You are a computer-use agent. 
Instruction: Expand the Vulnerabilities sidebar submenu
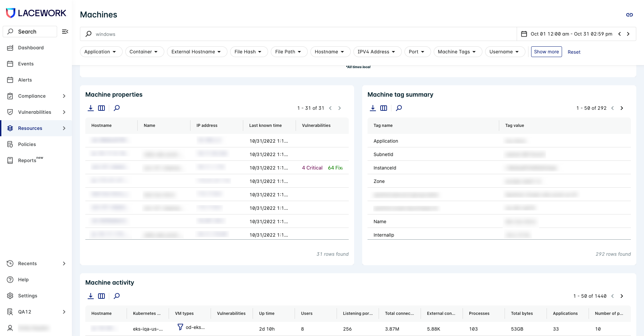[x=64, y=112]
